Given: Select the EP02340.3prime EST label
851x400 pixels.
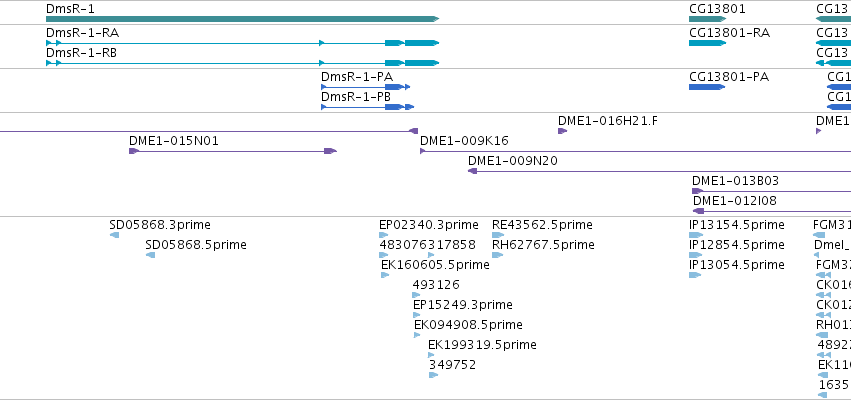Looking at the screenshot, I should pyautogui.click(x=429, y=225).
